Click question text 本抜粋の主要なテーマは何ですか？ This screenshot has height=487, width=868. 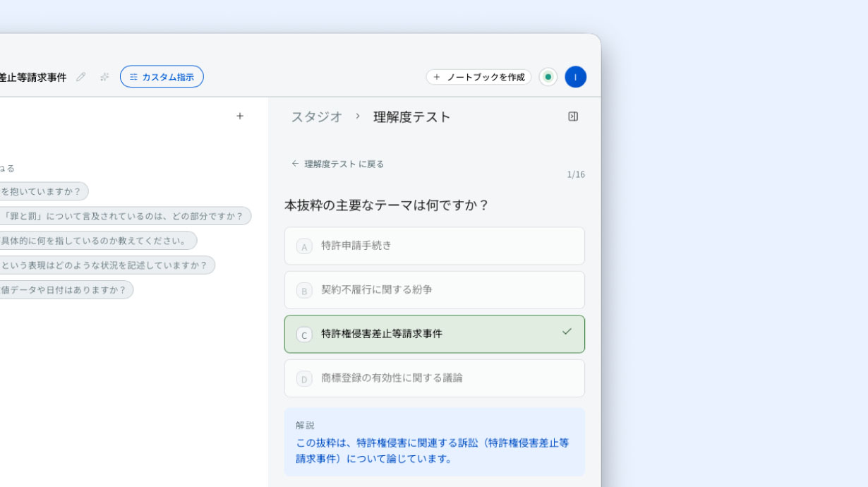[x=387, y=205]
